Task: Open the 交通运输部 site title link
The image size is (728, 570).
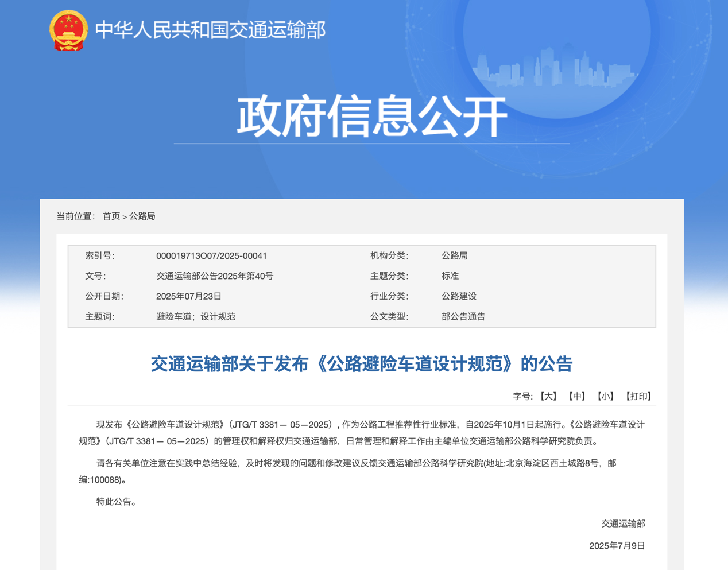Action: [210, 31]
